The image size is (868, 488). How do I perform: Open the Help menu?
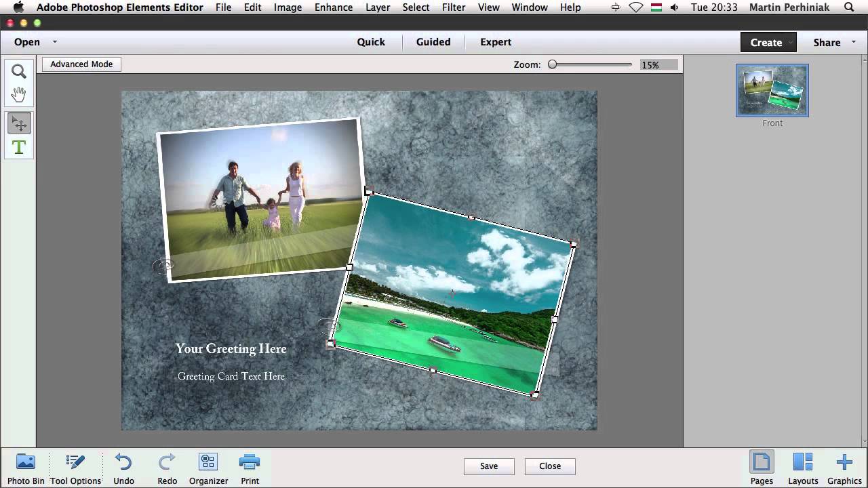coord(570,7)
